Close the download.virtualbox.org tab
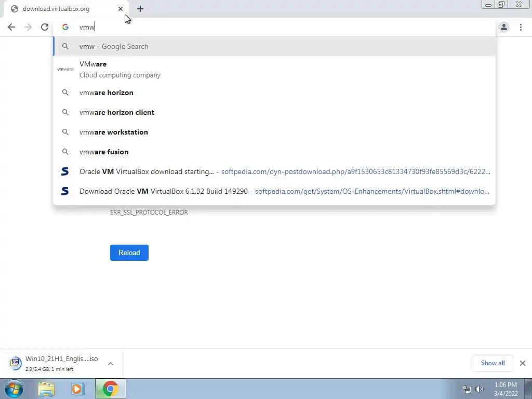 [121, 9]
